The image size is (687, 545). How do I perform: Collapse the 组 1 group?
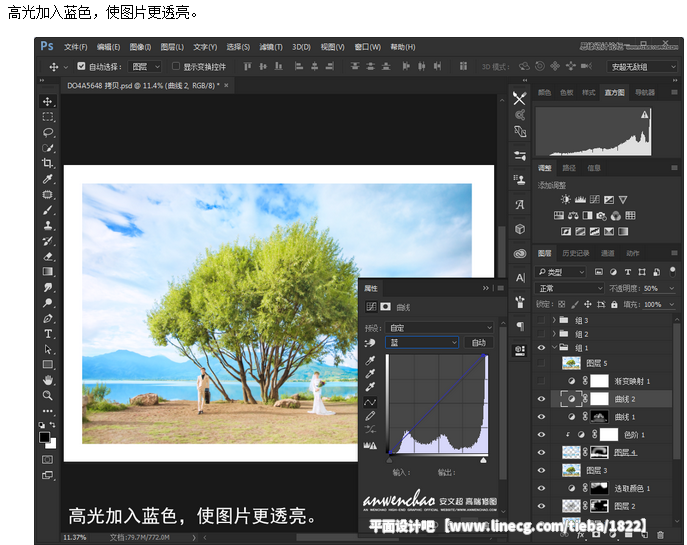(554, 347)
